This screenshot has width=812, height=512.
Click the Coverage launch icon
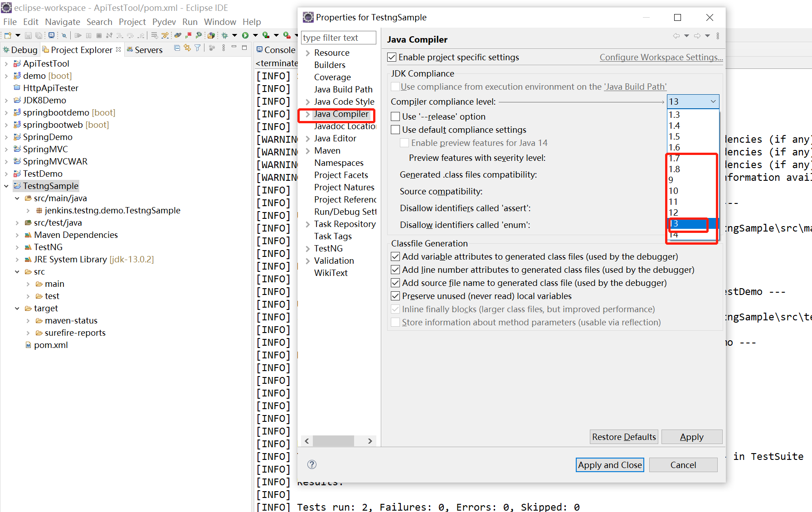coord(266,35)
